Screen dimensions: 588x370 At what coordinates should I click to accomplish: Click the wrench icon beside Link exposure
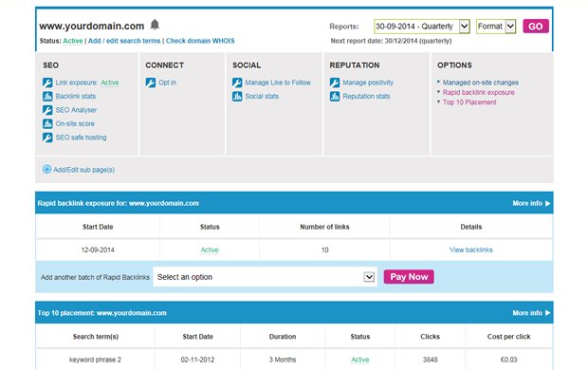pos(47,83)
